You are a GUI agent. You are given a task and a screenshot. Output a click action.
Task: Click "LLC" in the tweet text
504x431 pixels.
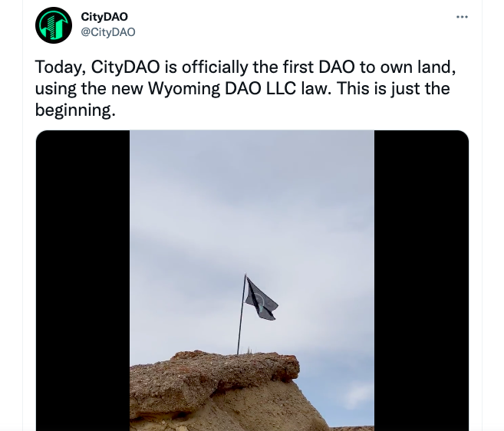point(281,88)
